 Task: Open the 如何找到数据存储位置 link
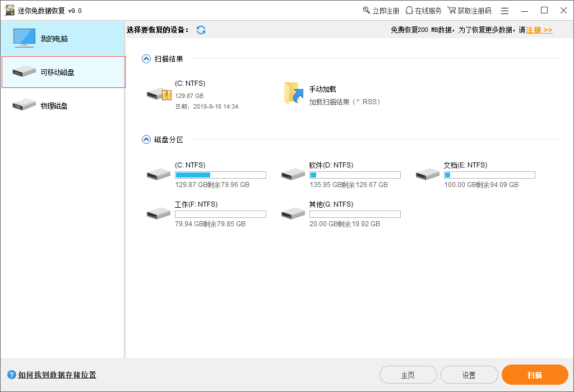click(57, 375)
